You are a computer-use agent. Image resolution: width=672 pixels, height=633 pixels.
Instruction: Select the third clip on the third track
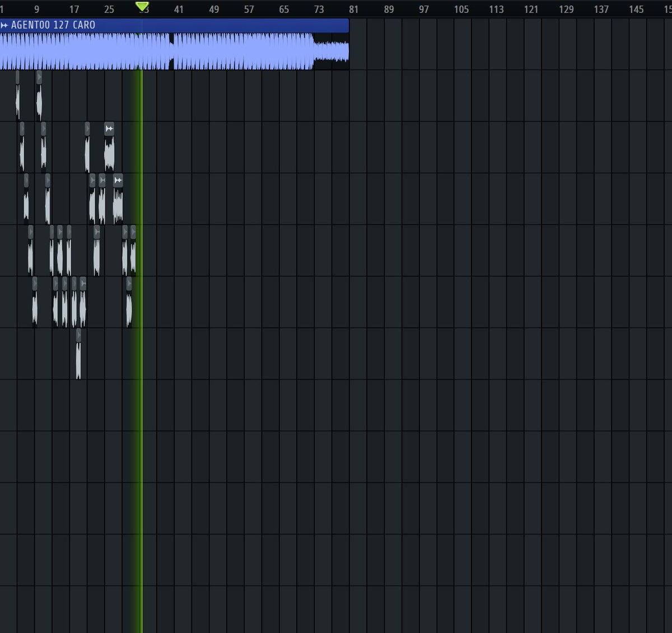pyautogui.click(x=87, y=147)
